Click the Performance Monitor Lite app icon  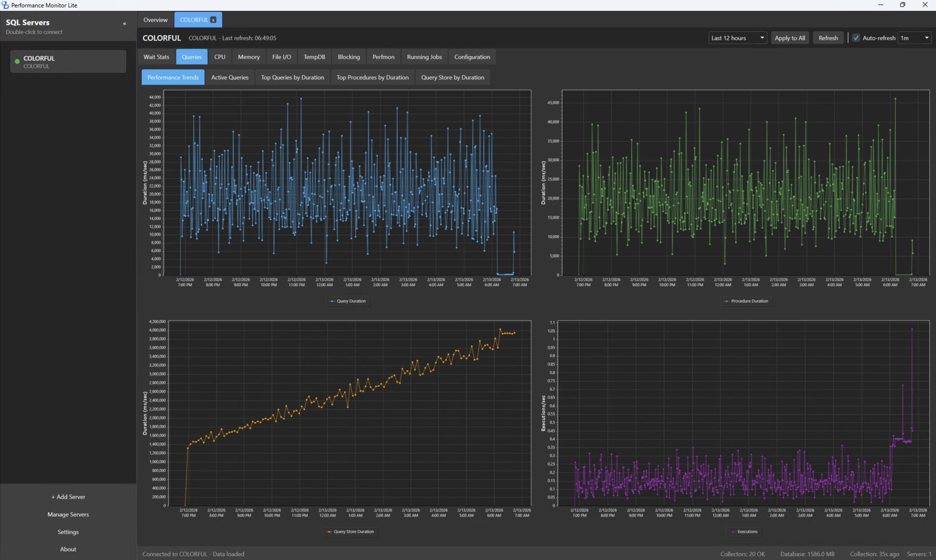(5, 5)
